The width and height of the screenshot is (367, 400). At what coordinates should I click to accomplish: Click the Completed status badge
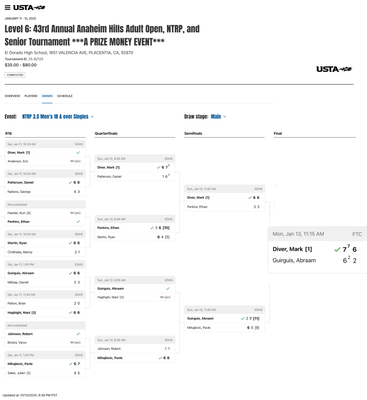(x=15, y=75)
